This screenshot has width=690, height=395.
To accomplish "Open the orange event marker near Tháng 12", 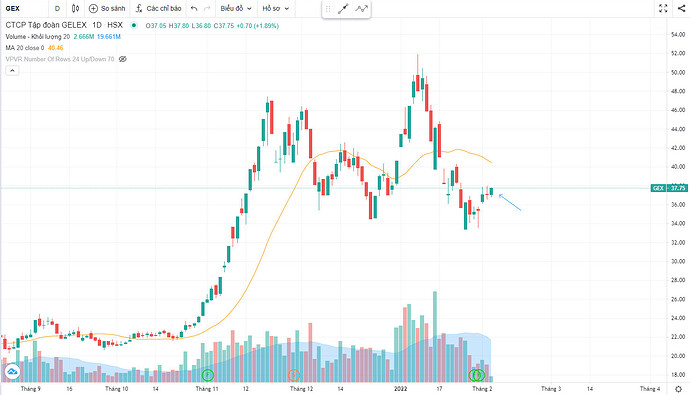I will (x=294, y=375).
